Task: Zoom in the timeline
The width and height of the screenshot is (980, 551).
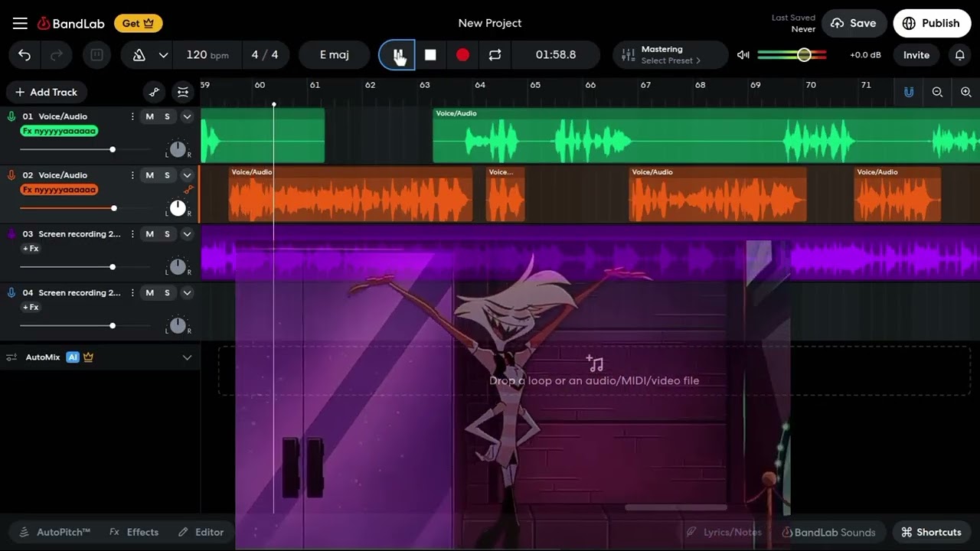Action: (965, 92)
